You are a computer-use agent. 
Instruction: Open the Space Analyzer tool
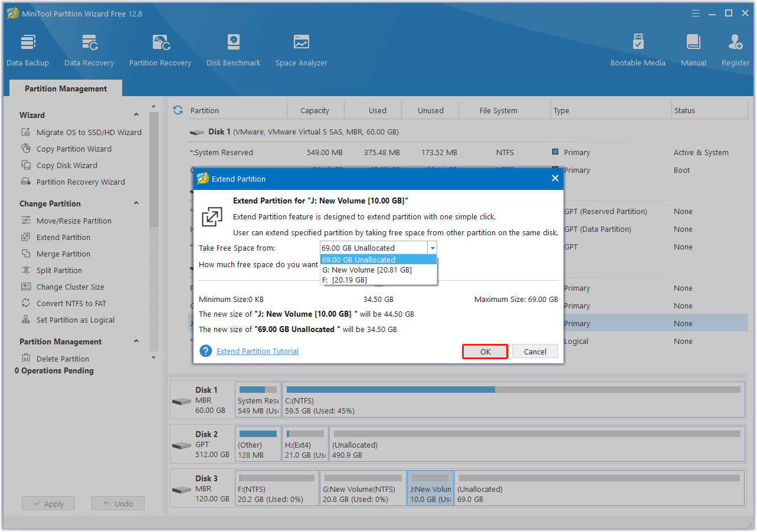coord(302,50)
